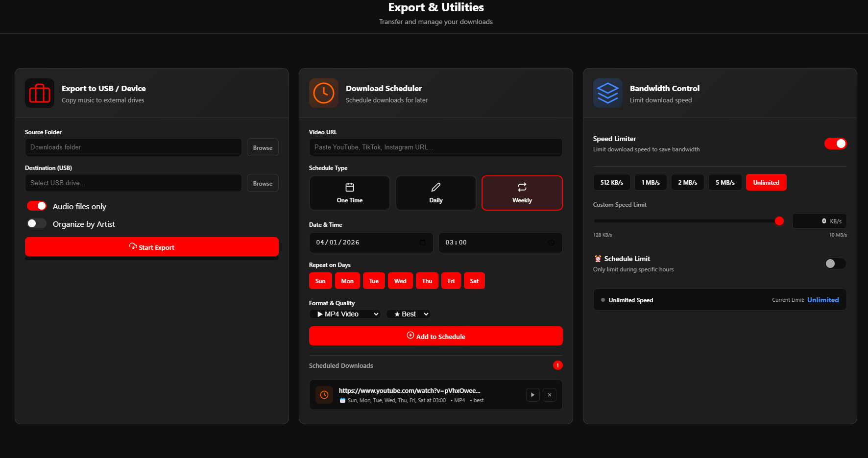This screenshot has height=458, width=868.
Task: Disable the Audio files only toggle
Action: pos(37,206)
